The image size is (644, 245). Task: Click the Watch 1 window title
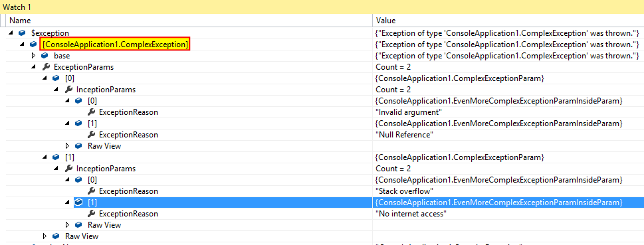pos(17,7)
